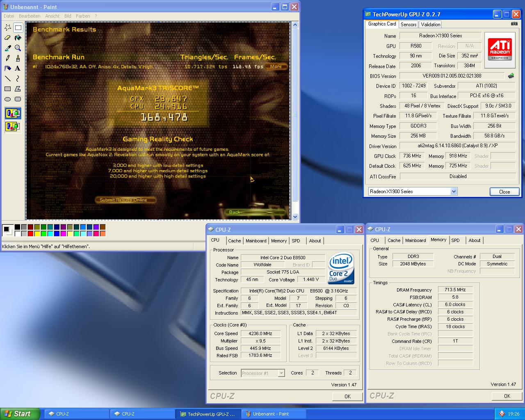The image size is (525, 420).
Task: Pick the orange color swatch in palette
Action: pyautogui.click(x=103, y=234)
